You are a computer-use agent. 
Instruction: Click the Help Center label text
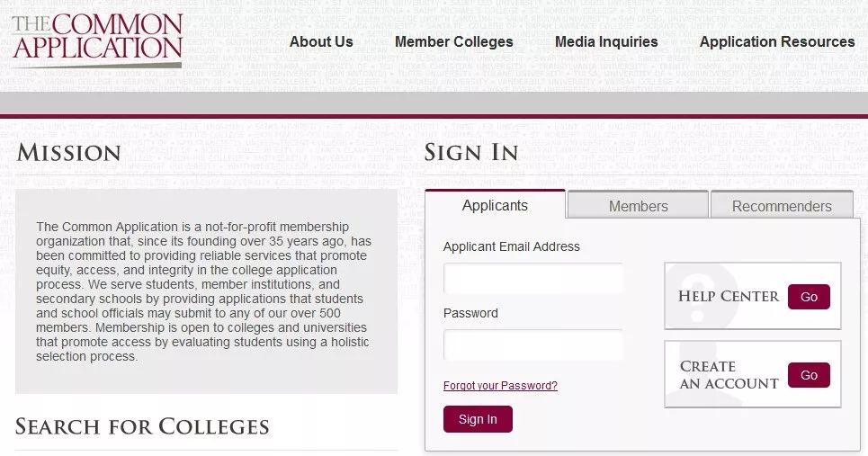[x=729, y=296]
